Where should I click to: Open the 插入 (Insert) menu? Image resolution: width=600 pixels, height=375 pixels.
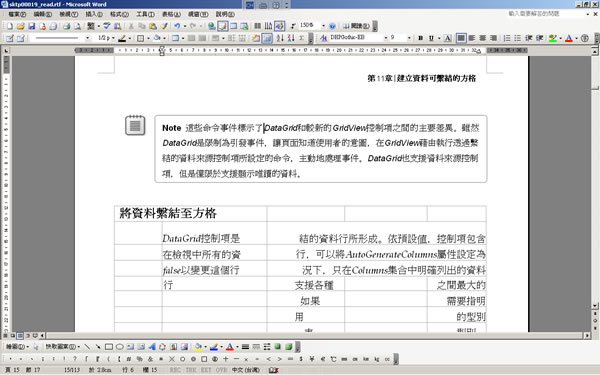pos(94,14)
